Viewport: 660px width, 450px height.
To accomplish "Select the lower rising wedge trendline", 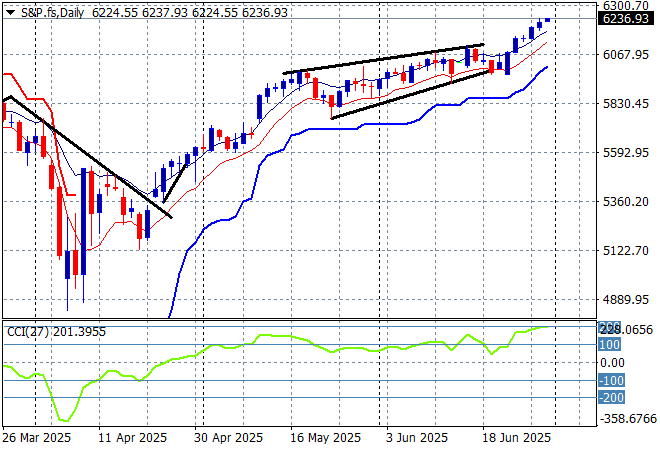I will pos(410,95).
